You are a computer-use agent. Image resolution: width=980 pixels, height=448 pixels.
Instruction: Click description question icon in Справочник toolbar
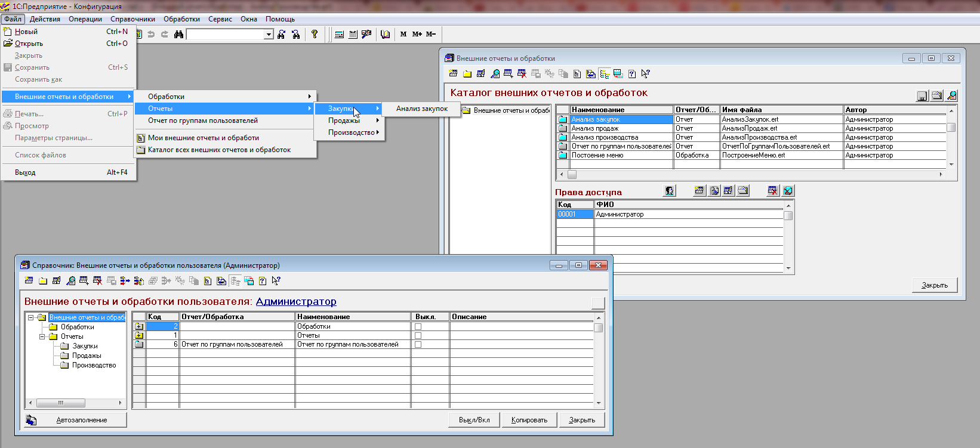(262, 281)
